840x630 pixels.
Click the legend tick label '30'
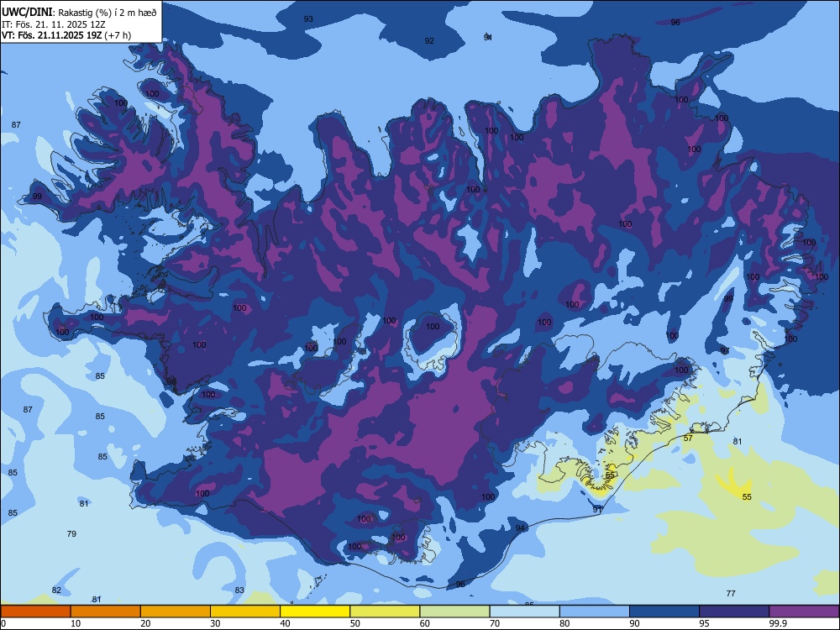[x=215, y=623]
